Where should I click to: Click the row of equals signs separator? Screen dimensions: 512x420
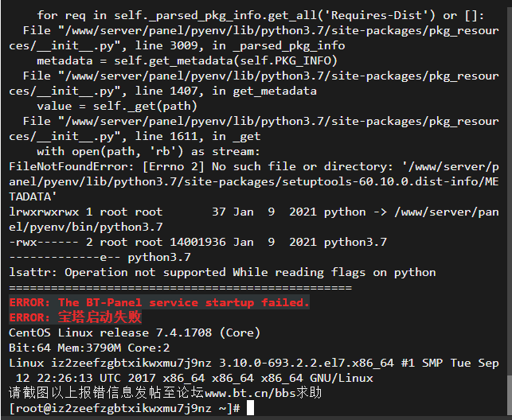pos(180,288)
